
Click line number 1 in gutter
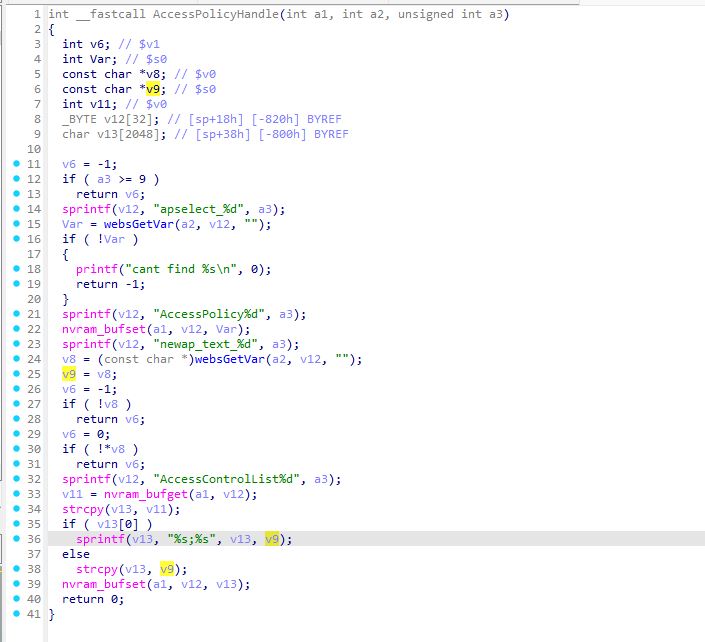pos(37,14)
